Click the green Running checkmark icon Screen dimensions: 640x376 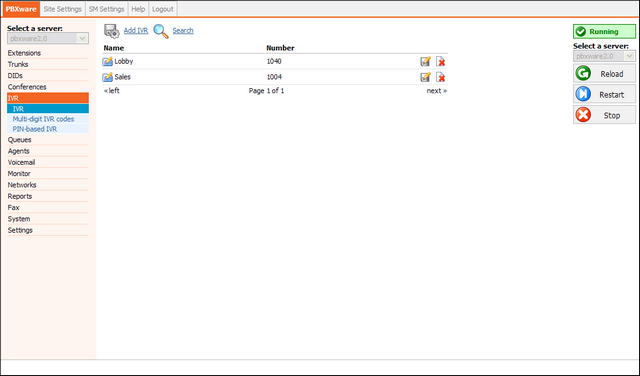tap(580, 31)
